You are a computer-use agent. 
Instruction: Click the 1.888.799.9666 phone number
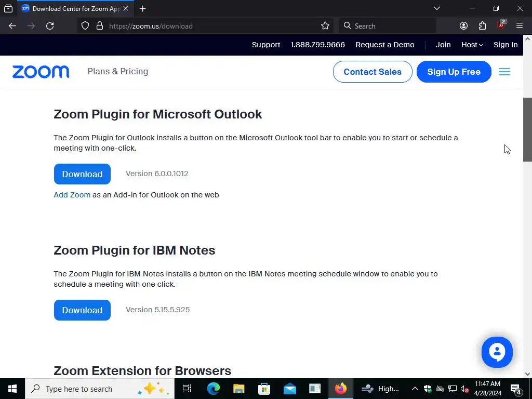pyautogui.click(x=317, y=45)
